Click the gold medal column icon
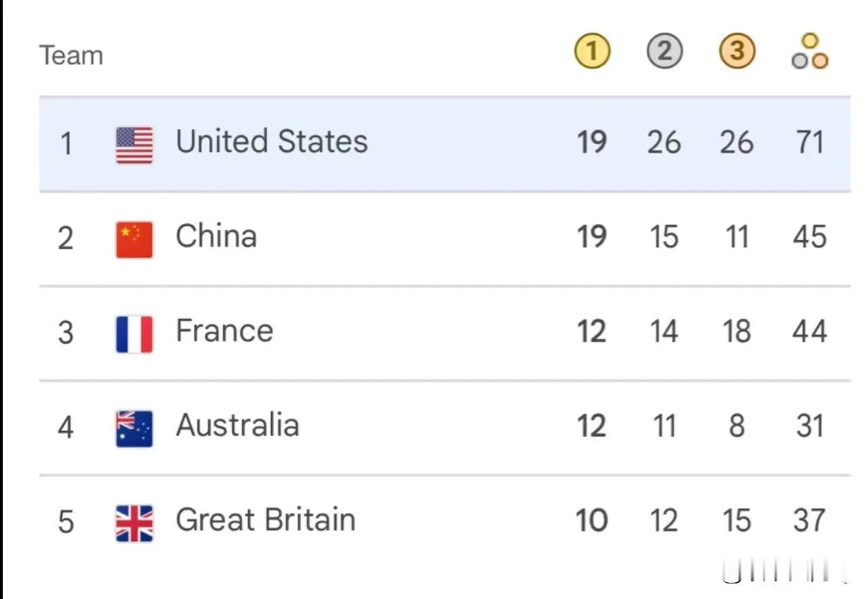Image resolution: width=868 pixels, height=599 pixels. [x=591, y=52]
